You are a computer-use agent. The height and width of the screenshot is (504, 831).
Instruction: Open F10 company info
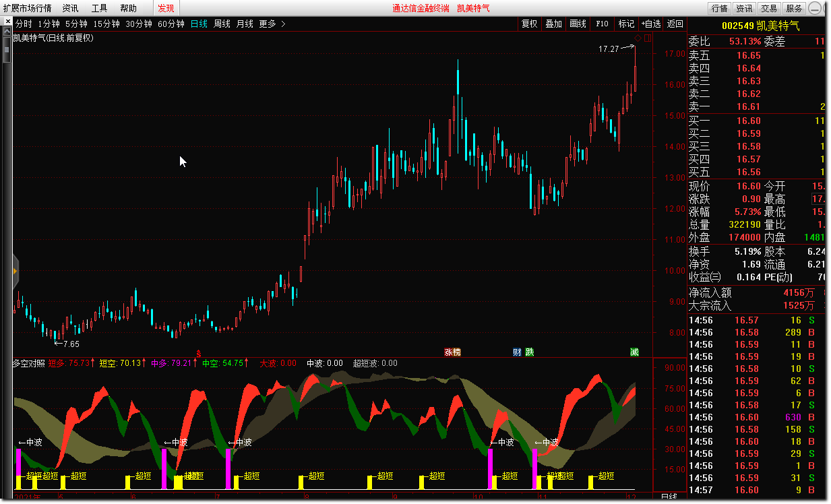pos(602,24)
